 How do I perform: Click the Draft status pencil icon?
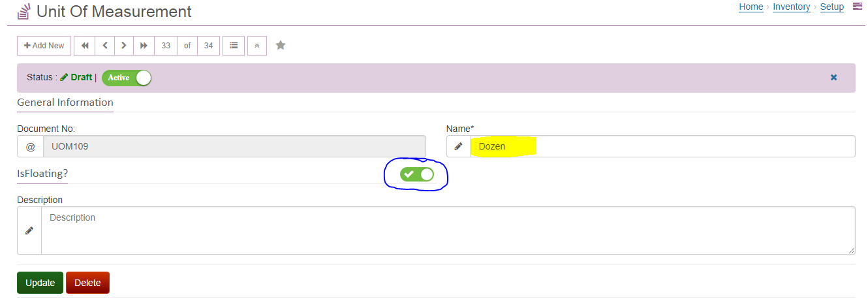(64, 77)
